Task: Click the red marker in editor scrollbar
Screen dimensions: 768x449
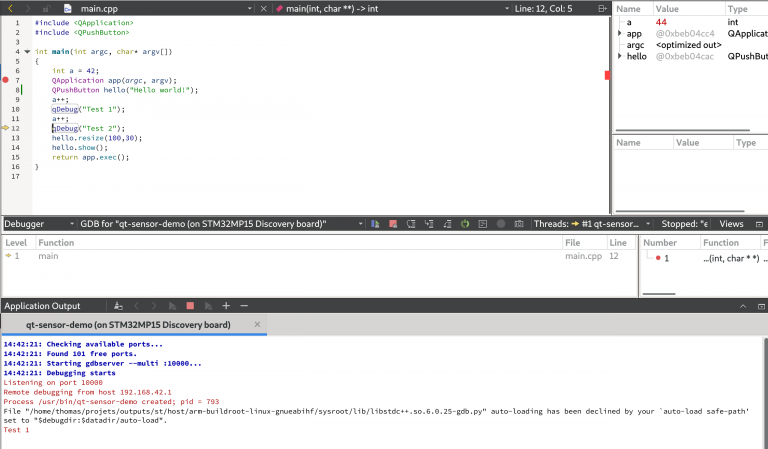Action: tap(607, 75)
